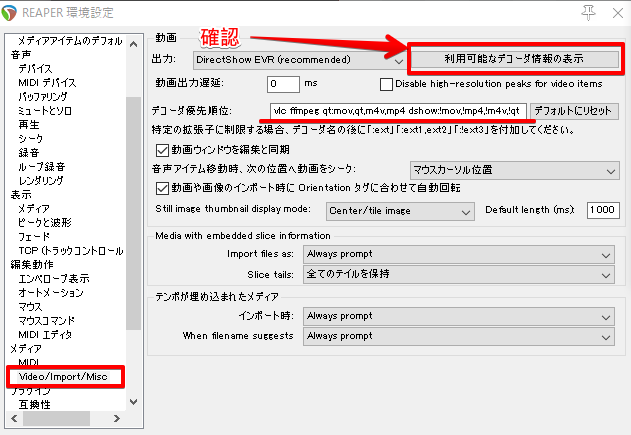Close the REAPER preferences window
This screenshot has height=435, width=631.
pos(618,13)
